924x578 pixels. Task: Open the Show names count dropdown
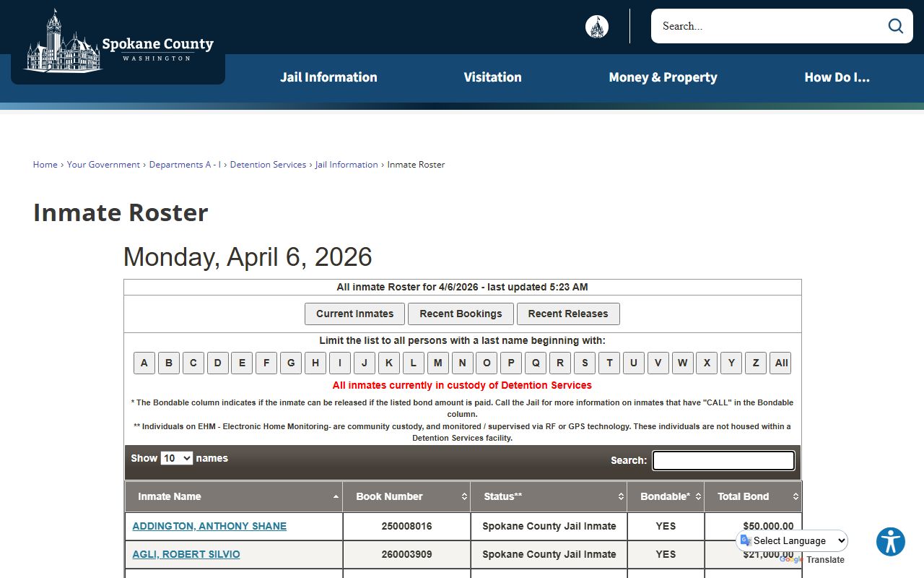176,458
